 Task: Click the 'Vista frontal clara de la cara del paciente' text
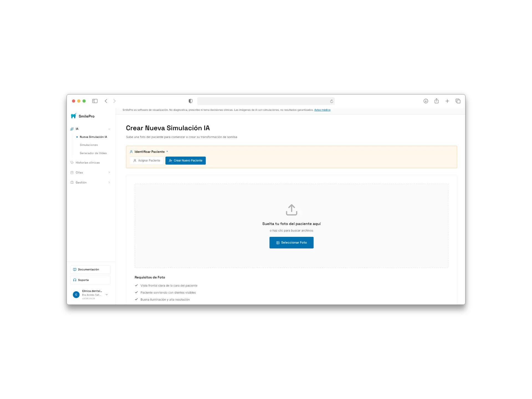pyautogui.click(x=169, y=285)
